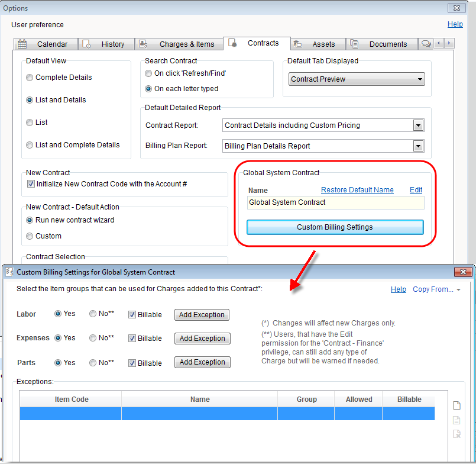
Task: Open the Default Tab Displayed dropdown
Action: [x=420, y=79]
